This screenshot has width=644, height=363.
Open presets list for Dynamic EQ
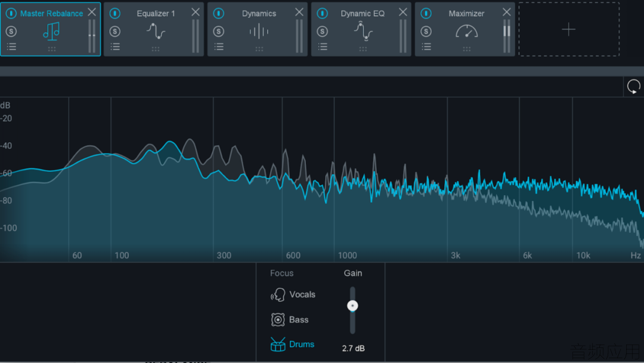(x=323, y=47)
